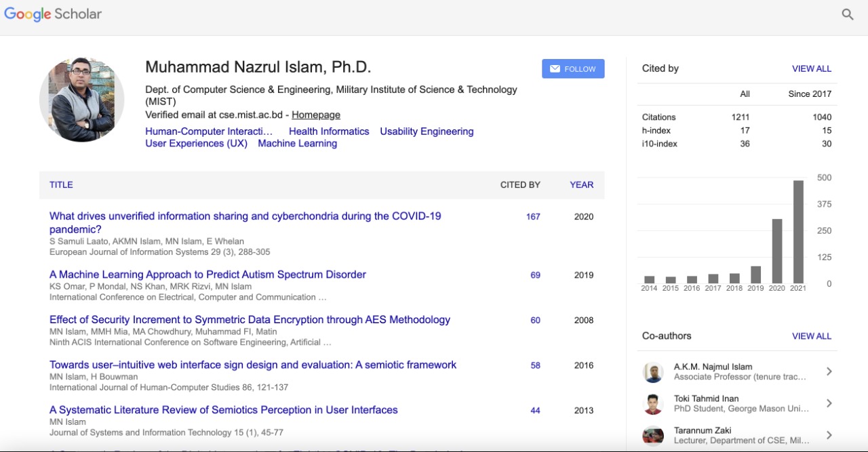View all in Cited by section
Screen dimensions: 868x452
tap(811, 68)
